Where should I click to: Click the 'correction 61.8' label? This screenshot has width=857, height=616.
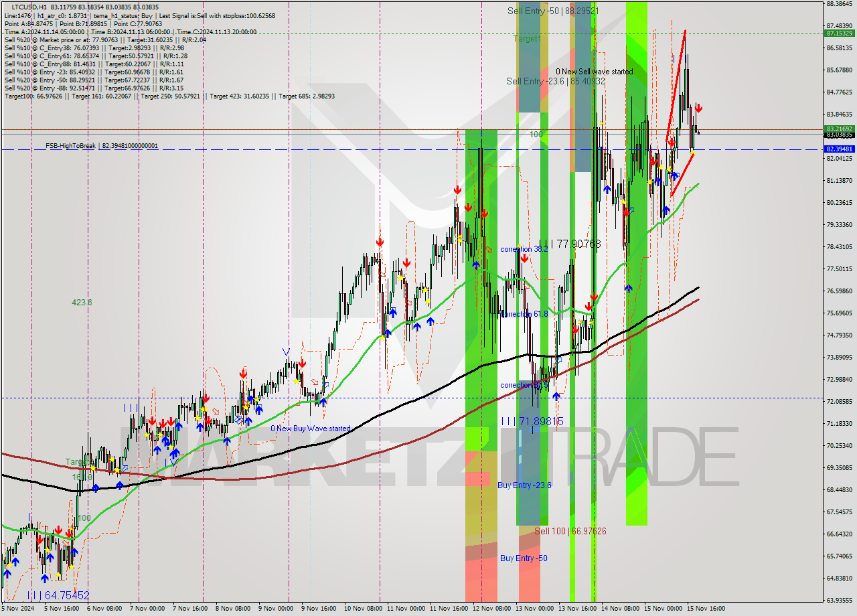click(x=524, y=314)
